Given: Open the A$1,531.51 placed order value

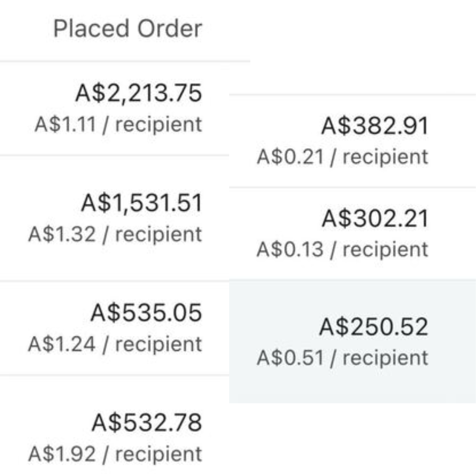Looking at the screenshot, I should [x=141, y=203].
